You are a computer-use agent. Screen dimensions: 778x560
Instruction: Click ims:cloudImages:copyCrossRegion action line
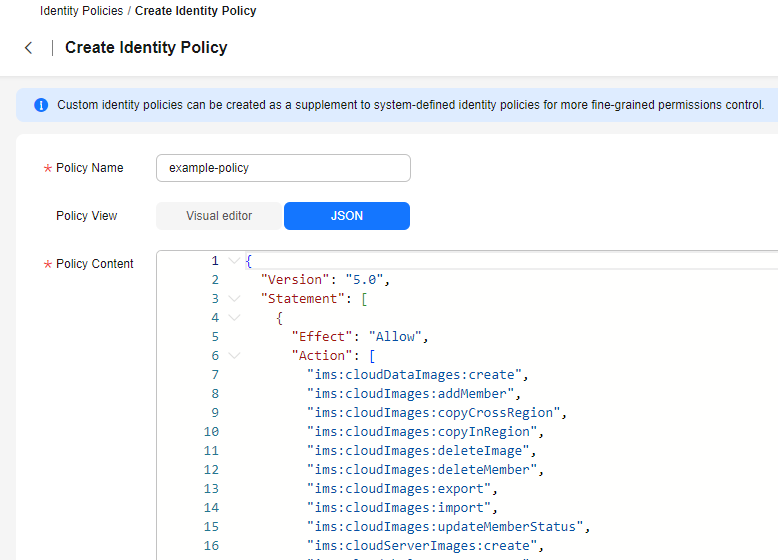click(436, 413)
